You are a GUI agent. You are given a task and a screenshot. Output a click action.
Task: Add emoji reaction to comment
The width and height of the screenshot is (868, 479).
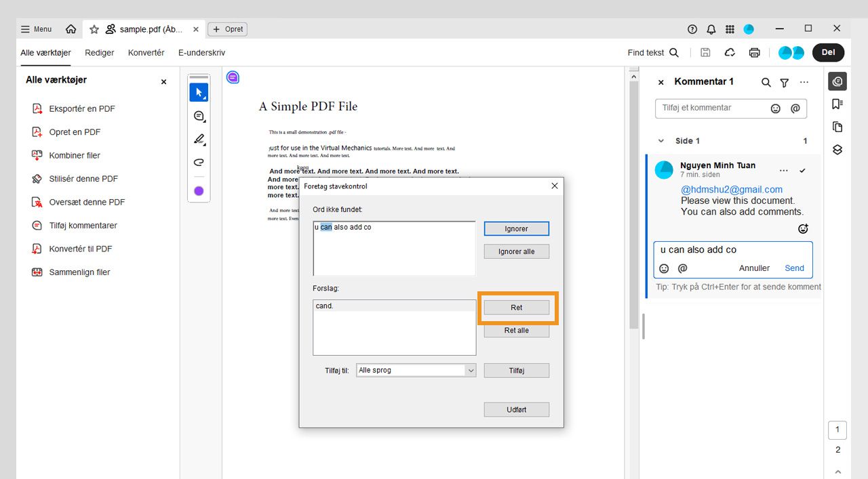[x=803, y=229]
